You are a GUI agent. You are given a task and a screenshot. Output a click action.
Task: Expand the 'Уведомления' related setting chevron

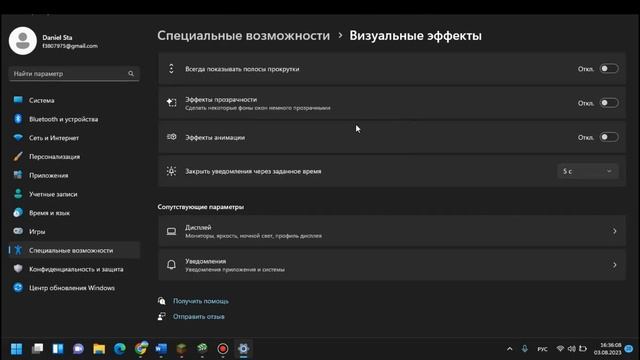point(614,265)
